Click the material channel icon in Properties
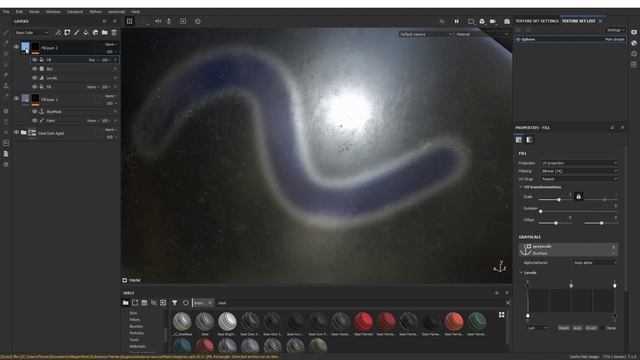 point(519,140)
